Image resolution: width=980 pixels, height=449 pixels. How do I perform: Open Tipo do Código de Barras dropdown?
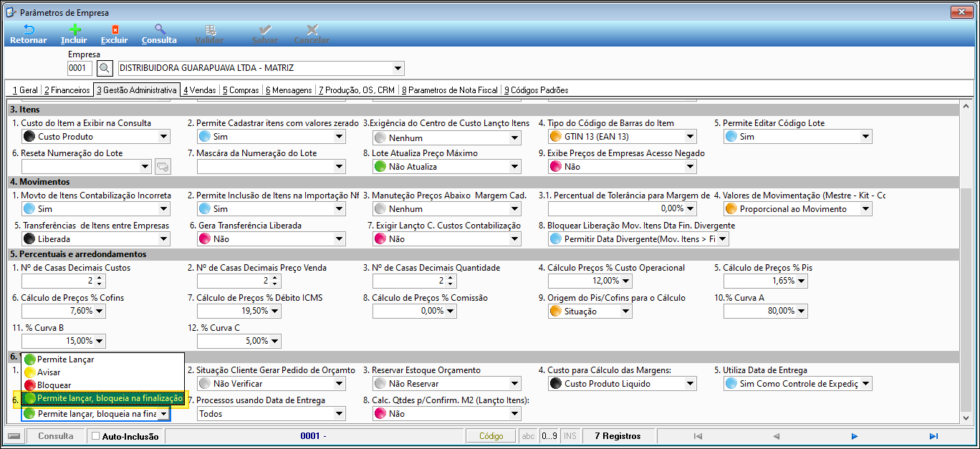pos(690,137)
